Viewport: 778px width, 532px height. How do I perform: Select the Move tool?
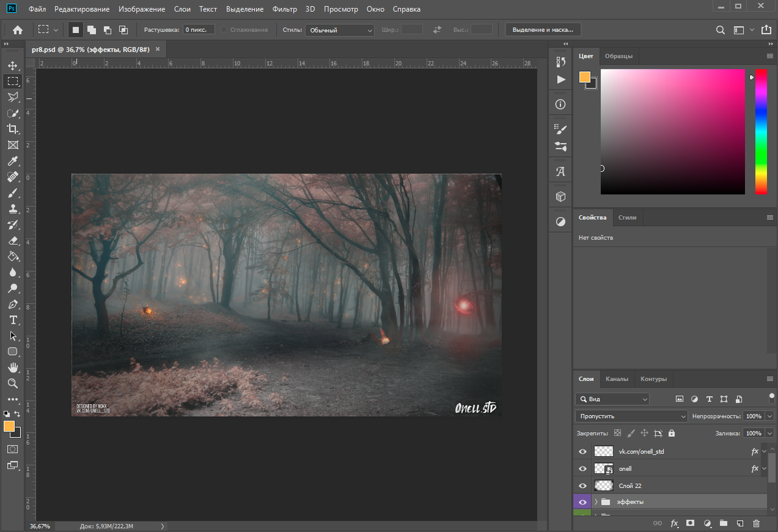pyautogui.click(x=13, y=65)
